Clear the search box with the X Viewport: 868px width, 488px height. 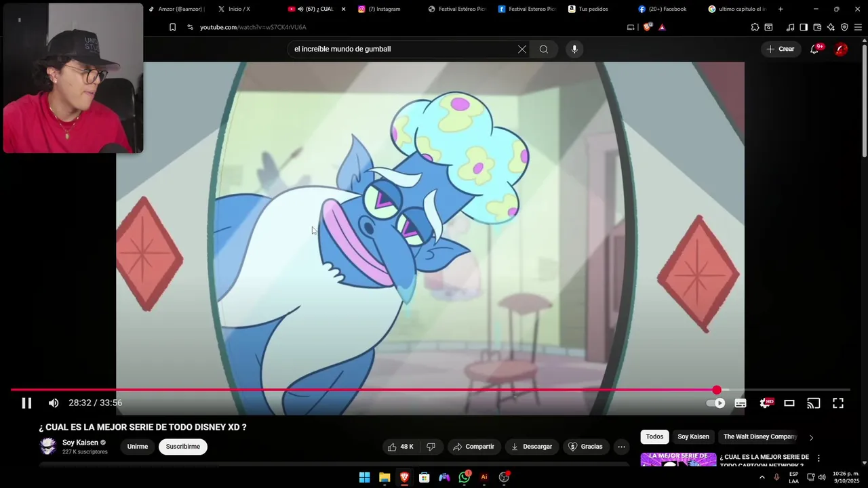pos(522,49)
